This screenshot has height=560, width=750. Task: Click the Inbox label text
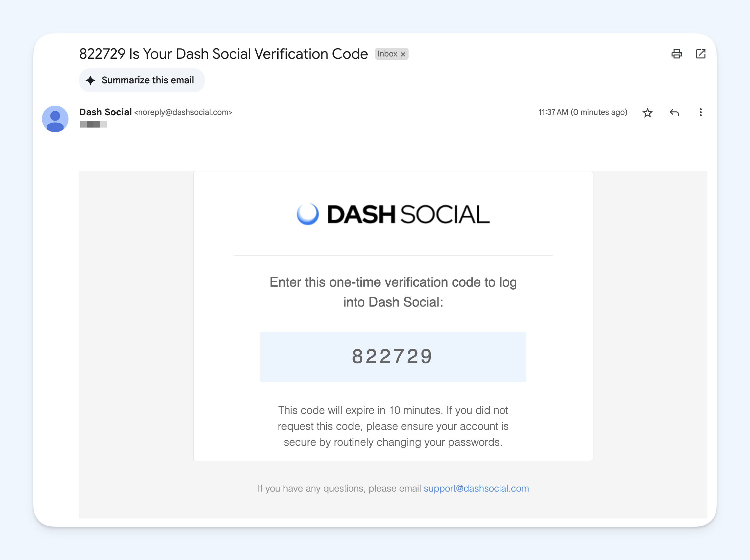387,54
